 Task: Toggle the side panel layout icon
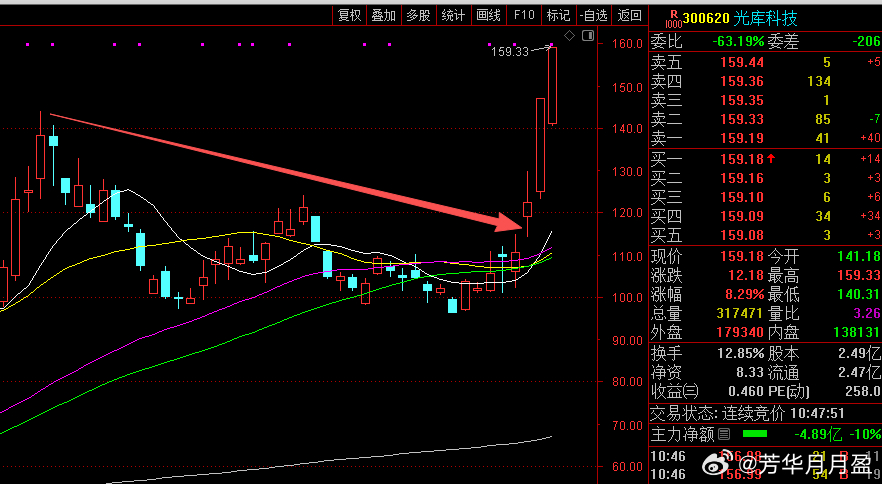click(x=588, y=36)
